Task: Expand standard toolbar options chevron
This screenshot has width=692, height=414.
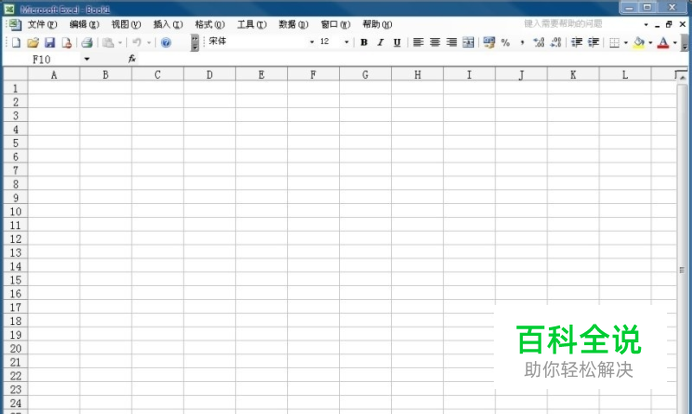Action: pos(195,43)
